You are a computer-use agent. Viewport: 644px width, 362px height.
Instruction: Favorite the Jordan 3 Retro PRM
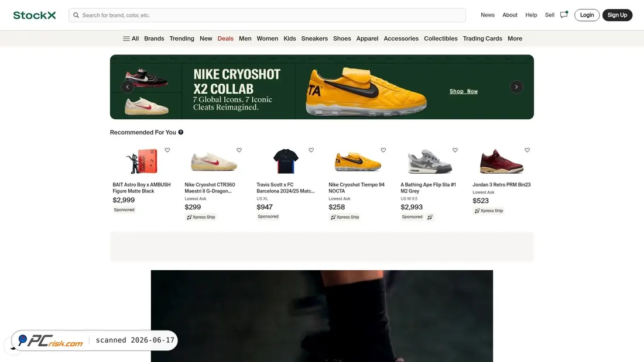[x=527, y=150]
